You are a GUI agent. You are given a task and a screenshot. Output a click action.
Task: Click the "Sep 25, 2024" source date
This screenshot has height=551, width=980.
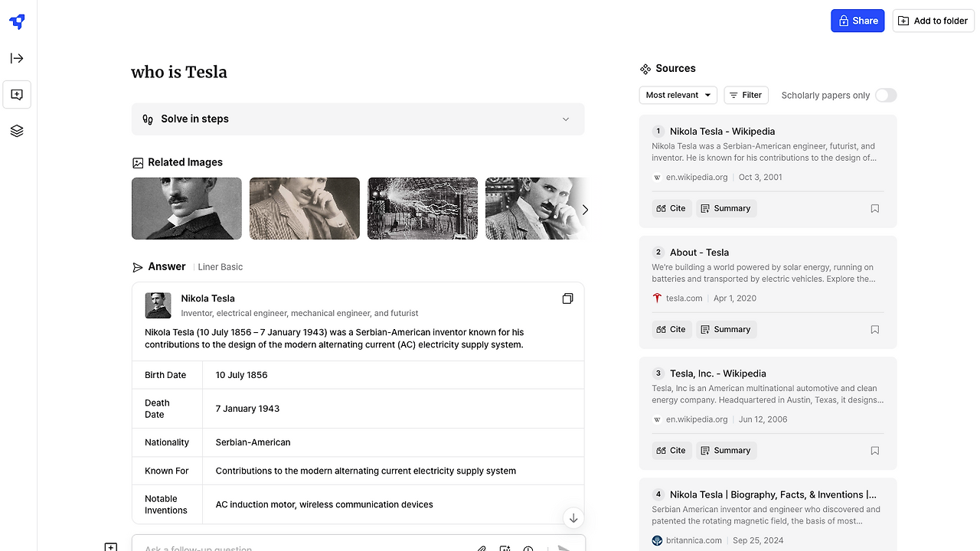point(759,540)
